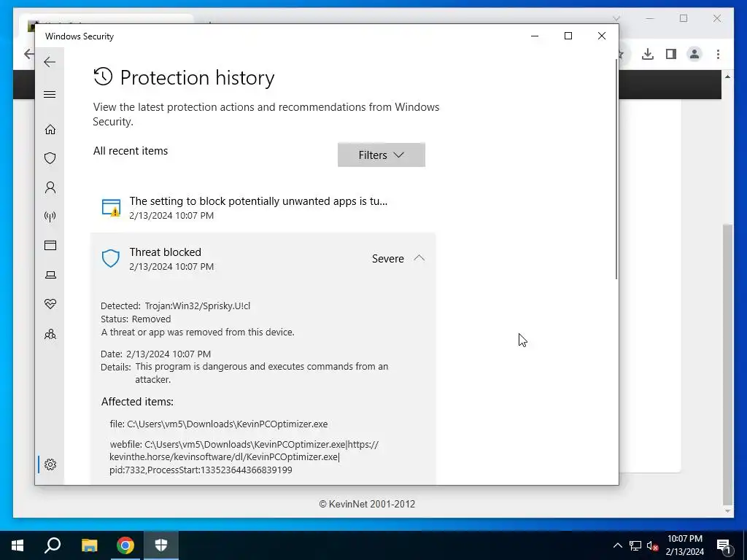747x560 pixels.
Task: Open Settings gear in Windows Security sidebar
Action: coord(50,464)
